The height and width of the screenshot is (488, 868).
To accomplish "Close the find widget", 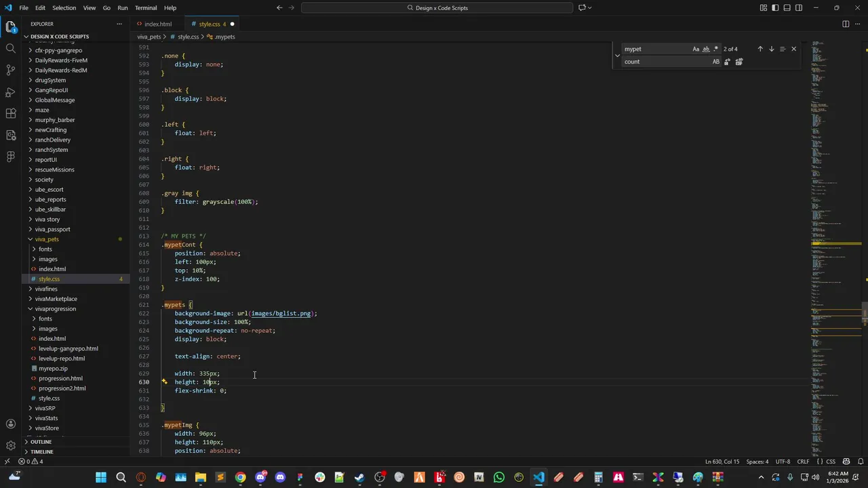I will coord(793,49).
